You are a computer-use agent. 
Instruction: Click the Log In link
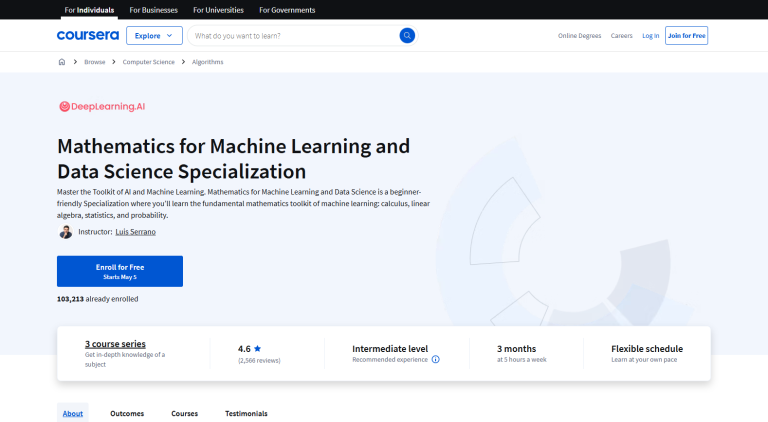pyautogui.click(x=650, y=35)
